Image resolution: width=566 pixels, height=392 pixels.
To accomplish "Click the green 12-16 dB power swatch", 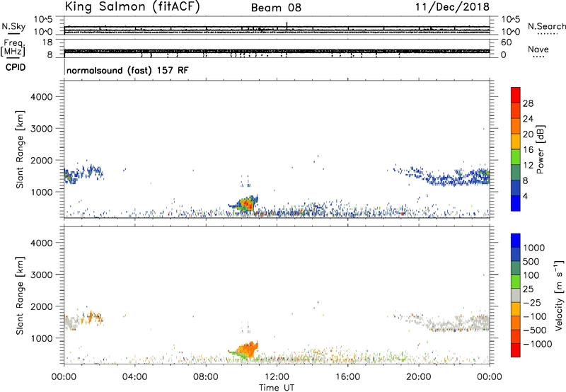I will click(x=516, y=156).
